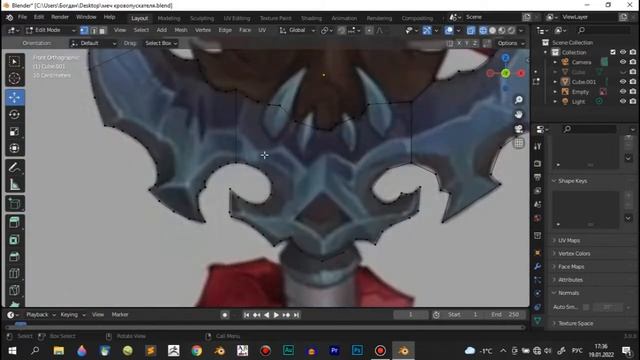
Task: Open the Mesh menu
Action: pyautogui.click(x=181, y=30)
